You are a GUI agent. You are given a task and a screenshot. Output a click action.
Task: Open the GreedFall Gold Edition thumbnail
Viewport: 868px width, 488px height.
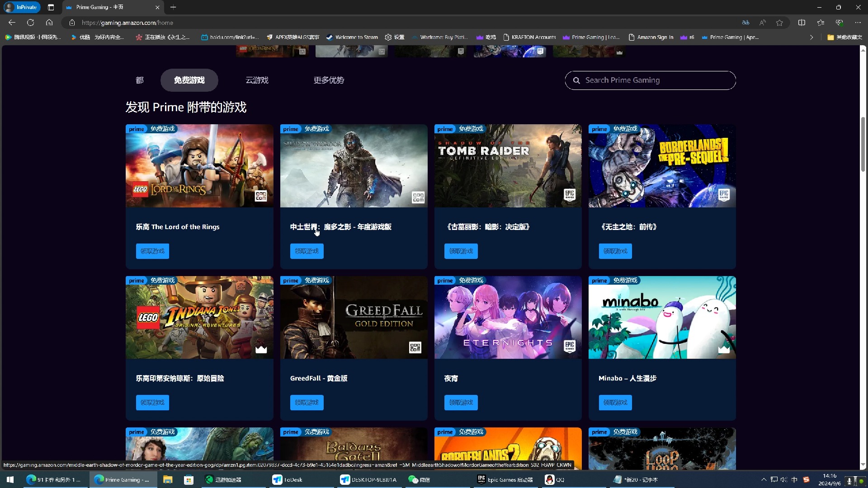(354, 318)
